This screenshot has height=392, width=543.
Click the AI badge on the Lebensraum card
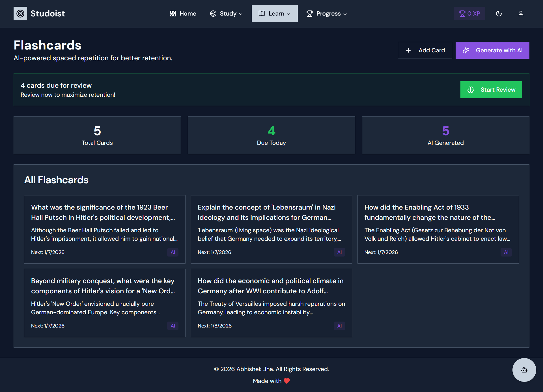(x=339, y=252)
